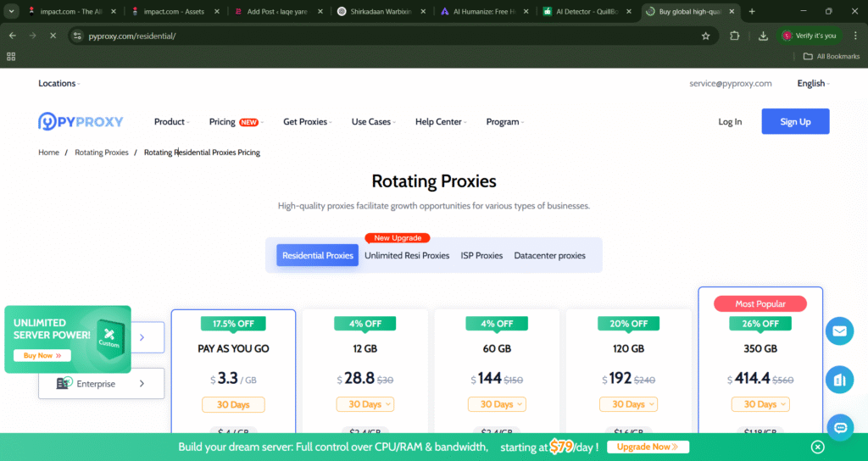868x461 pixels.
Task: Open browser extensions puzzle icon
Action: (x=735, y=36)
